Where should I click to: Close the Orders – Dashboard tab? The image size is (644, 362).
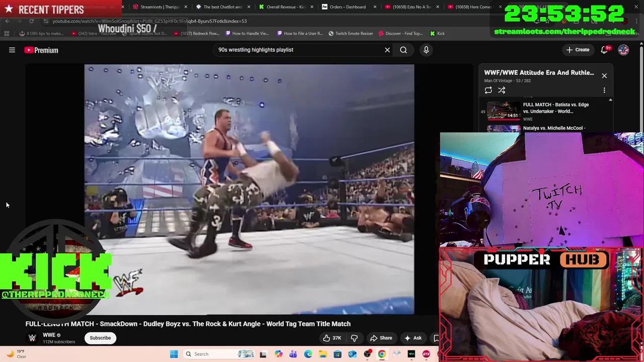[375, 7]
